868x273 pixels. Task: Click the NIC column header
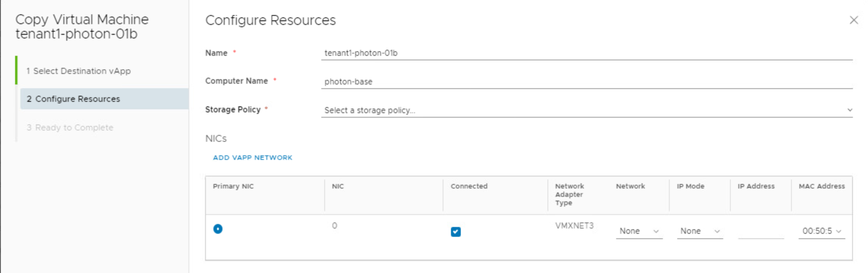(338, 186)
